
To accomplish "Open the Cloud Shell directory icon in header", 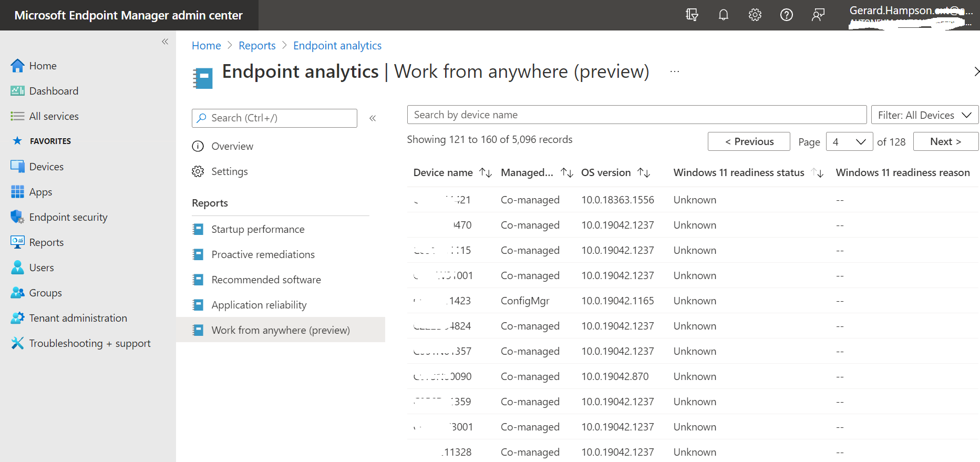I will coord(692,15).
